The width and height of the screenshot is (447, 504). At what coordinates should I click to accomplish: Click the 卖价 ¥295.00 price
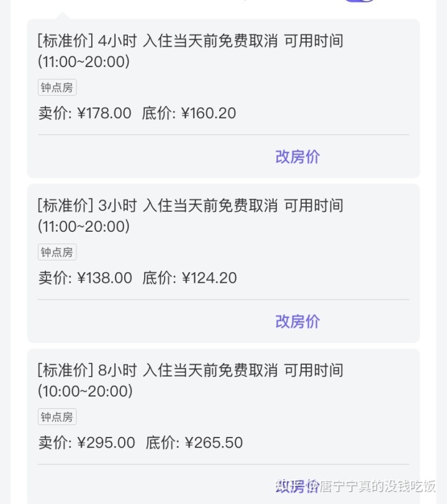click(x=87, y=442)
